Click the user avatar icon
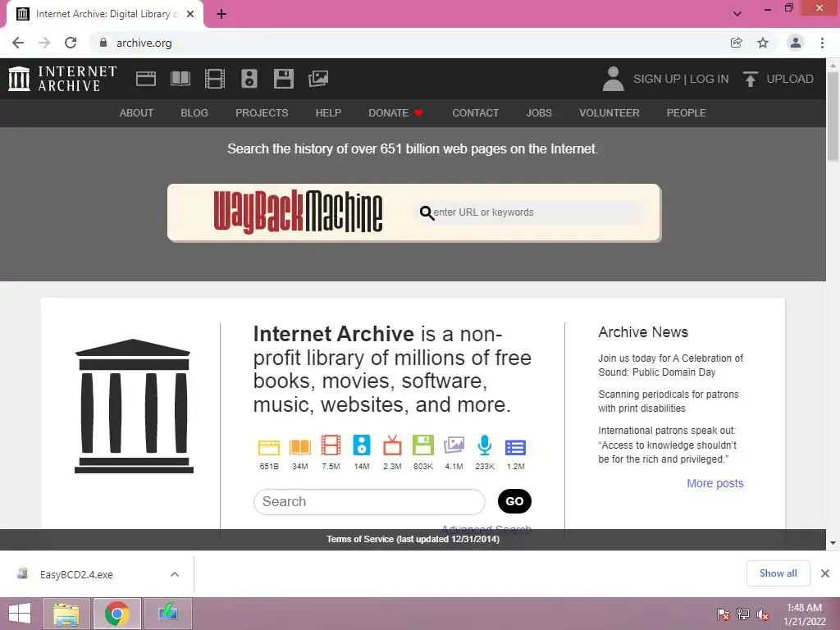Viewport: 840px width, 630px height. click(613, 79)
